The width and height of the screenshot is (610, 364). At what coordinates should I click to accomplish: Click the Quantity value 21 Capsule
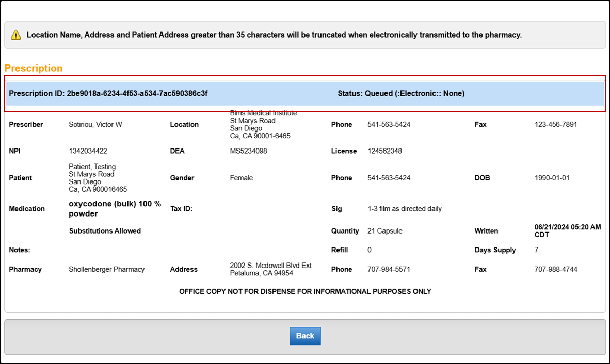pyautogui.click(x=384, y=231)
